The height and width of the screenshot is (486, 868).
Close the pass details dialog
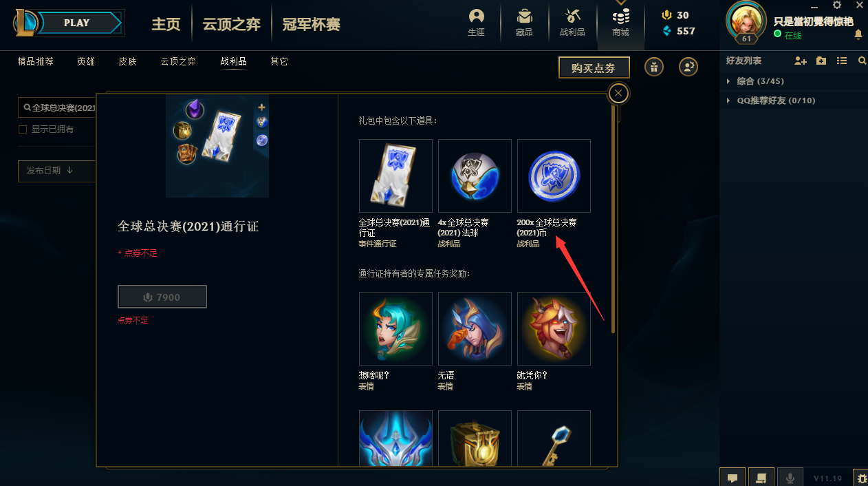(x=618, y=93)
